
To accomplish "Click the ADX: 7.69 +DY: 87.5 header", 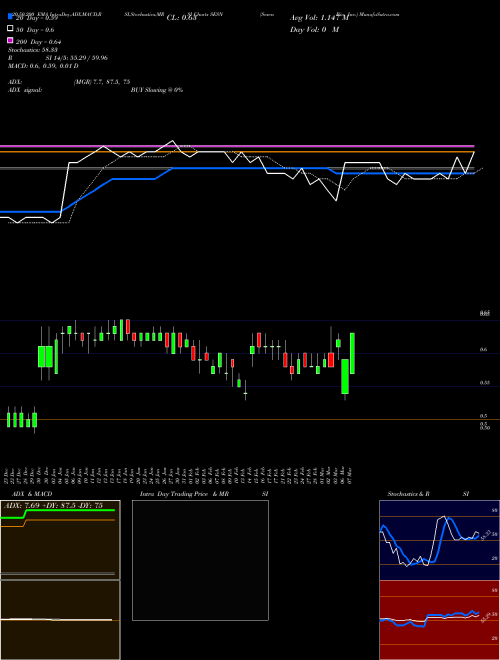I will (53, 505).
